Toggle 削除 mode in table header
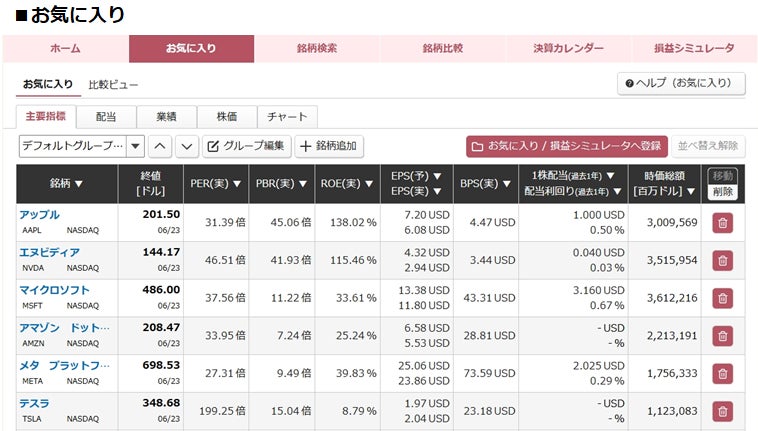758x431 pixels. (x=723, y=191)
